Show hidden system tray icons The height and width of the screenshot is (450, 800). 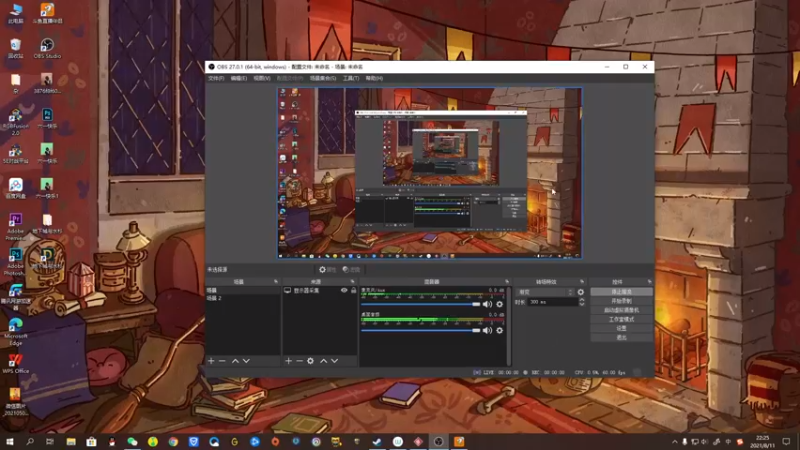point(674,442)
